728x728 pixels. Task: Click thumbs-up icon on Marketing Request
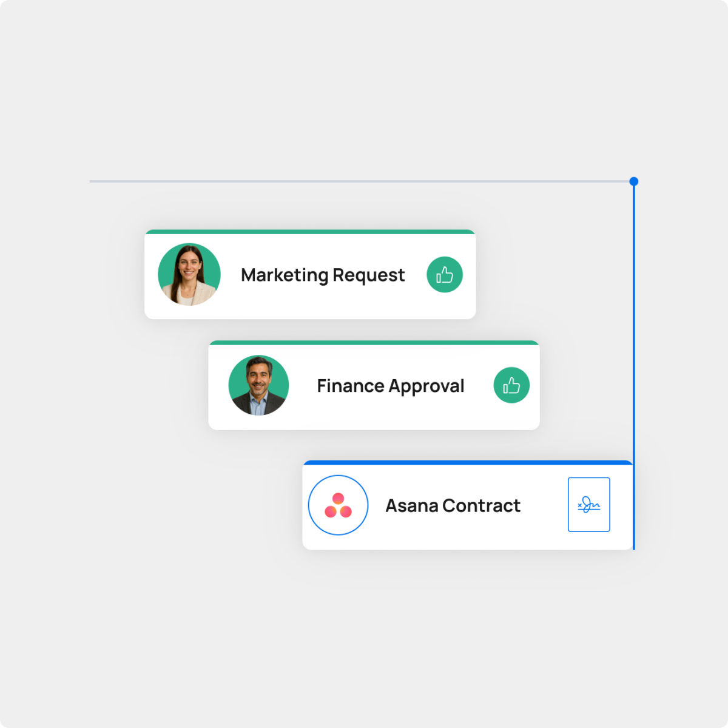point(445,275)
